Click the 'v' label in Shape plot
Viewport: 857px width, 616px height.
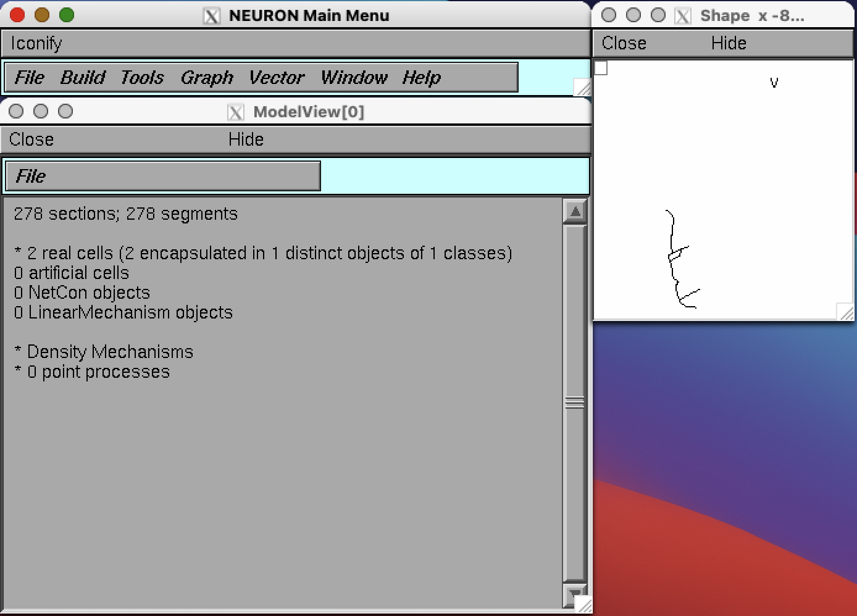[x=774, y=83]
